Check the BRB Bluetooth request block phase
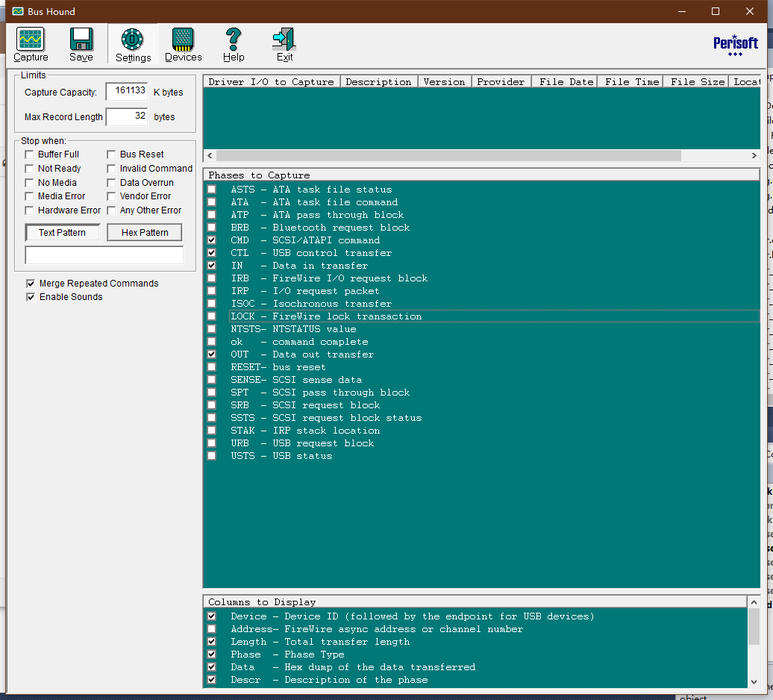The width and height of the screenshot is (773, 700). coord(212,228)
